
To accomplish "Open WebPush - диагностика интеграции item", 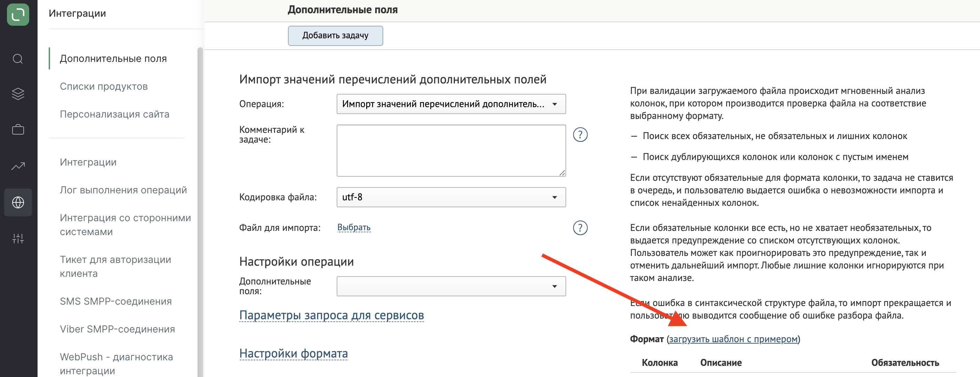I will click(x=116, y=363).
